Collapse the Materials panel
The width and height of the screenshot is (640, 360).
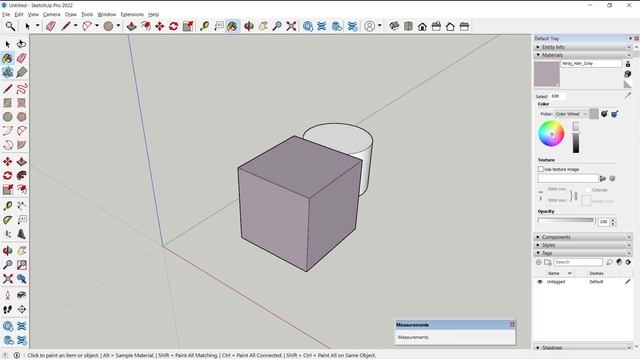(582, 55)
